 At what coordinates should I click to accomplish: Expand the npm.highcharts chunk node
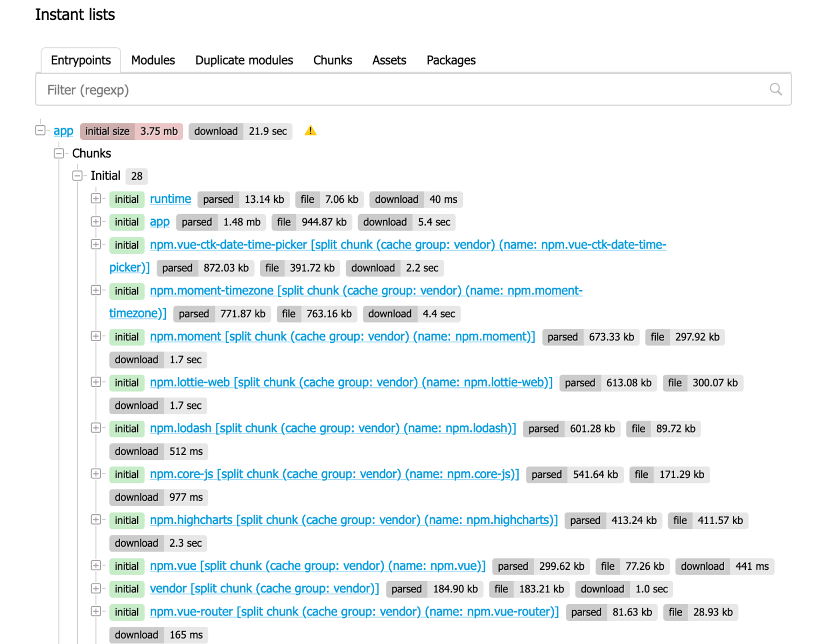(x=96, y=520)
